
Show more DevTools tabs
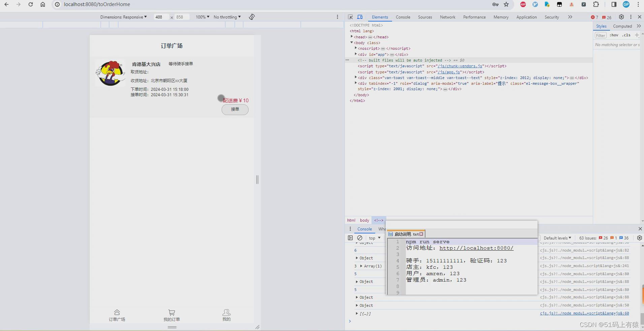coord(570,17)
